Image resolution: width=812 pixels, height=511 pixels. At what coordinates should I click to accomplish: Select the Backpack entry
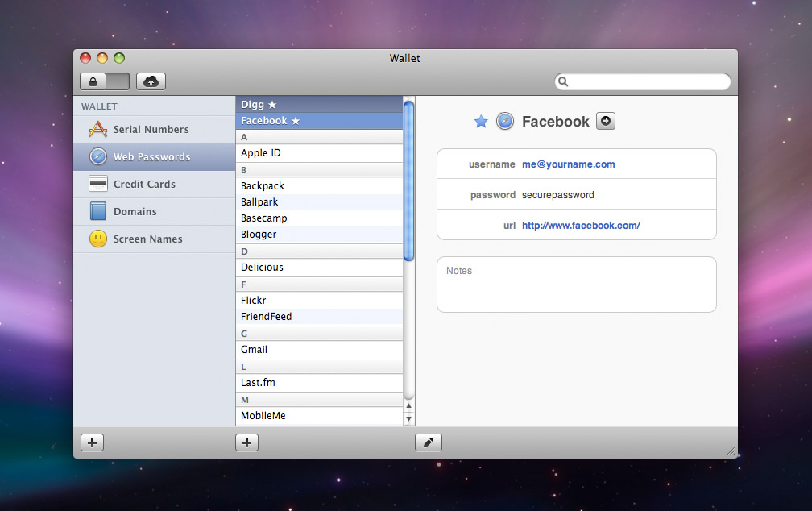tap(319, 185)
